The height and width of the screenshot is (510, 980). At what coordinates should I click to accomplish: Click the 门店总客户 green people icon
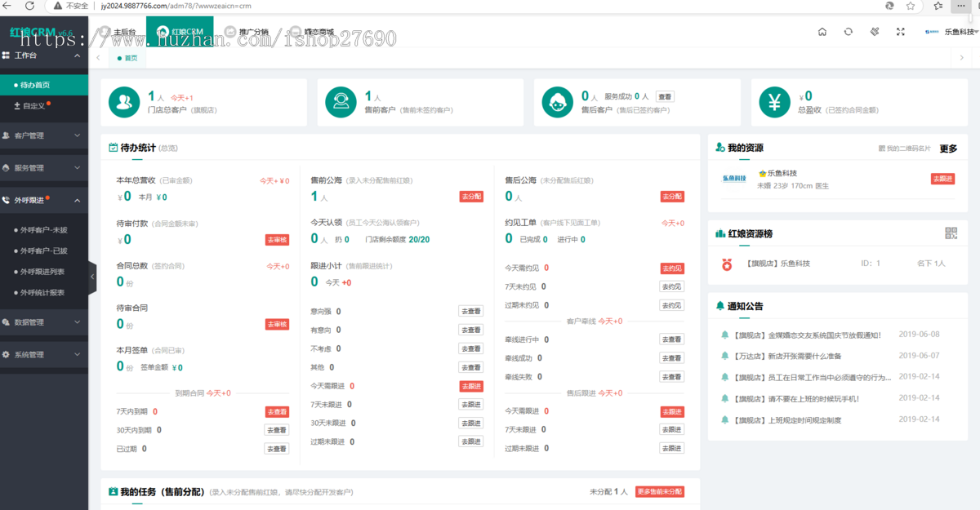124,102
